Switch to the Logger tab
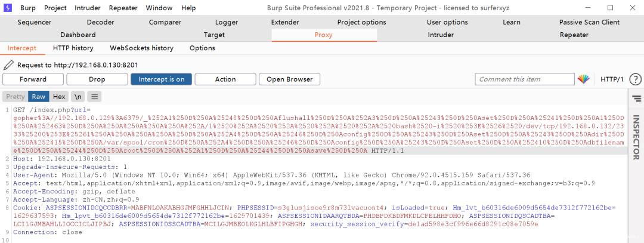 [227, 22]
